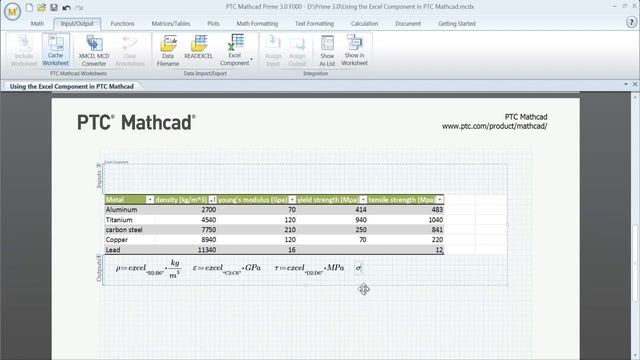This screenshot has width=640, height=360.
Task: Open the Getting Started tab
Action: click(x=457, y=24)
